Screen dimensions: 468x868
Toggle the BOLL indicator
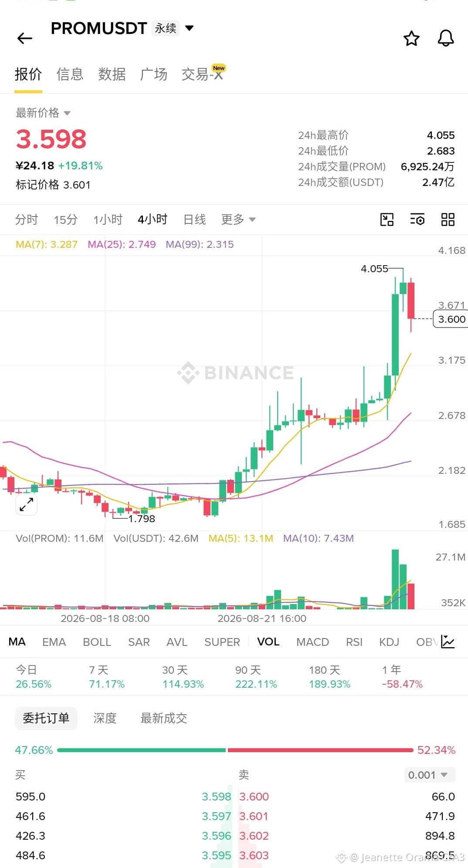(x=97, y=642)
